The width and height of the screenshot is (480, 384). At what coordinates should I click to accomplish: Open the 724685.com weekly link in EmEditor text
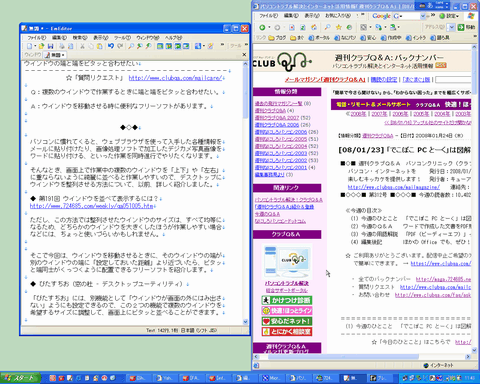pos(92,206)
